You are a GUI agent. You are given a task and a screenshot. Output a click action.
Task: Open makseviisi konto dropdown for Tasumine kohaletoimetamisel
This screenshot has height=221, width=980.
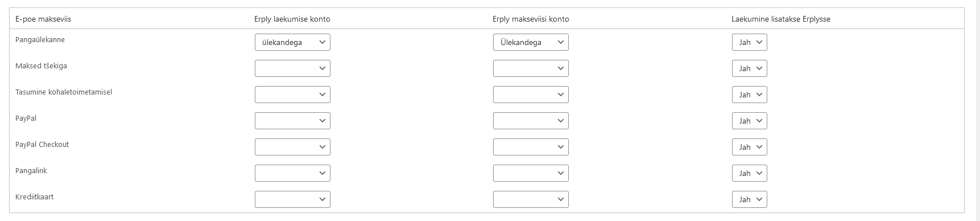tap(531, 95)
